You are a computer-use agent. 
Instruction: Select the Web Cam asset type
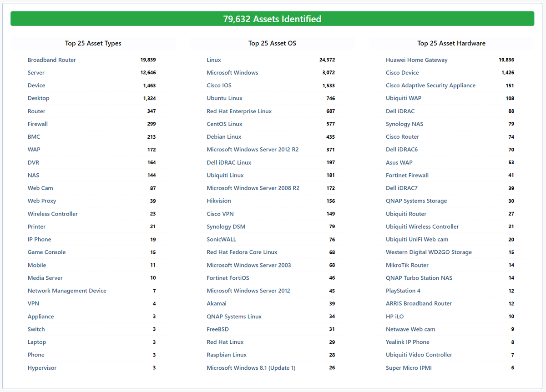point(40,188)
